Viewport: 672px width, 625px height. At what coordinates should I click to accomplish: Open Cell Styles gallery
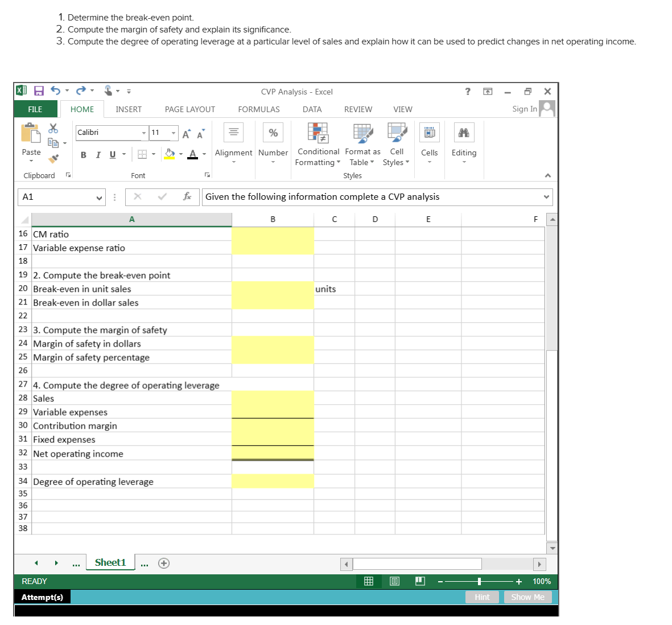pos(397,145)
